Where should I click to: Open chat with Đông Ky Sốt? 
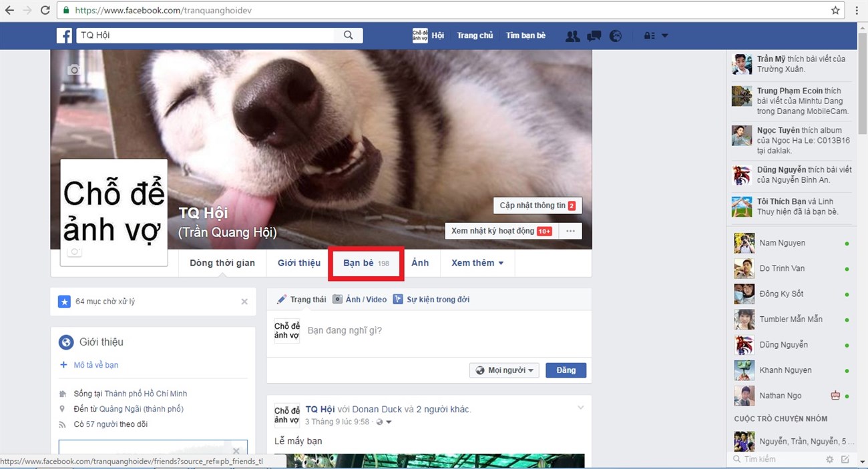click(791, 294)
